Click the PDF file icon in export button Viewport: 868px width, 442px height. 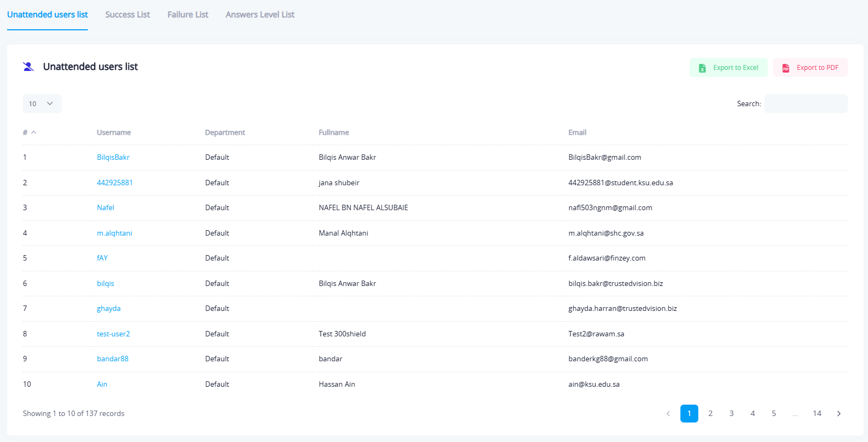(786, 68)
